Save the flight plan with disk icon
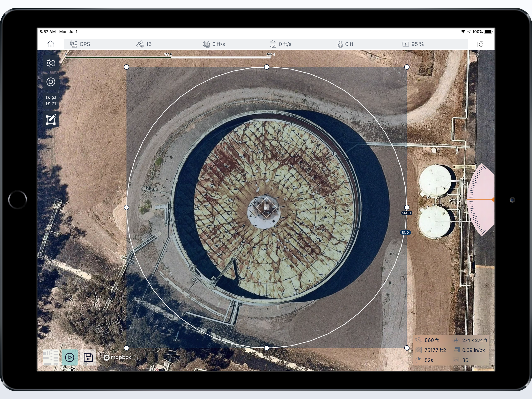 coord(88,357)
